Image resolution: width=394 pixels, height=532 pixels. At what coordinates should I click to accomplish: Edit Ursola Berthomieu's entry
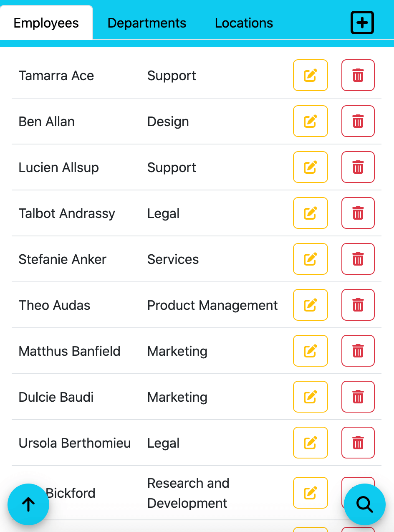pos(310,443)
